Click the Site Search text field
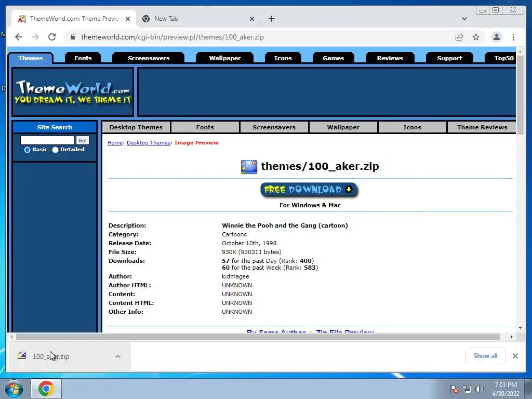 click(x=47, y=140)
